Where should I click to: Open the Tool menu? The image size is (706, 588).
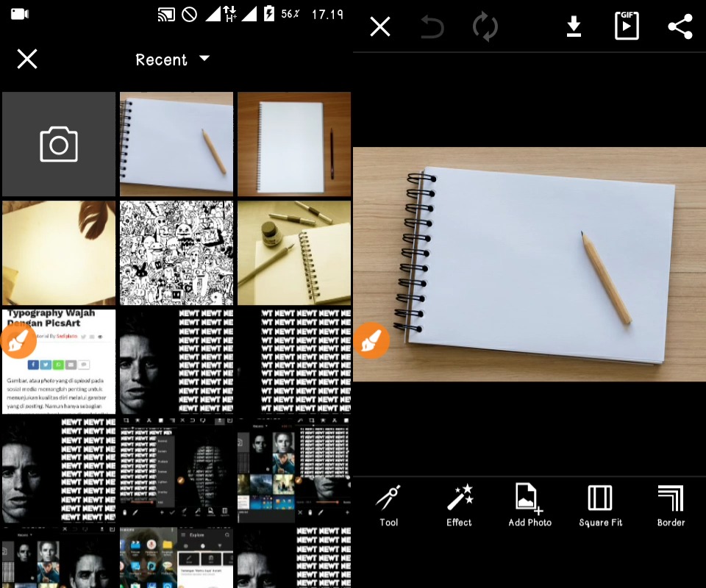[x=388, y=506]
